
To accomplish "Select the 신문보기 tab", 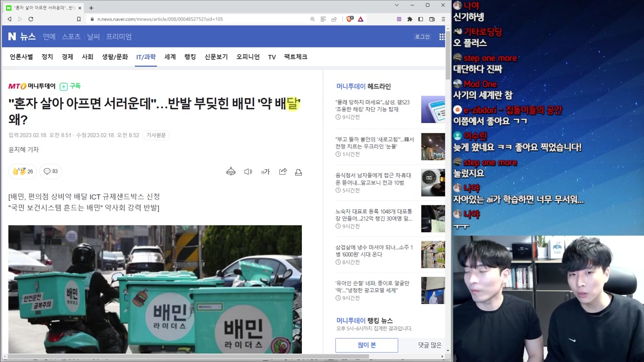I will (216, 57).
